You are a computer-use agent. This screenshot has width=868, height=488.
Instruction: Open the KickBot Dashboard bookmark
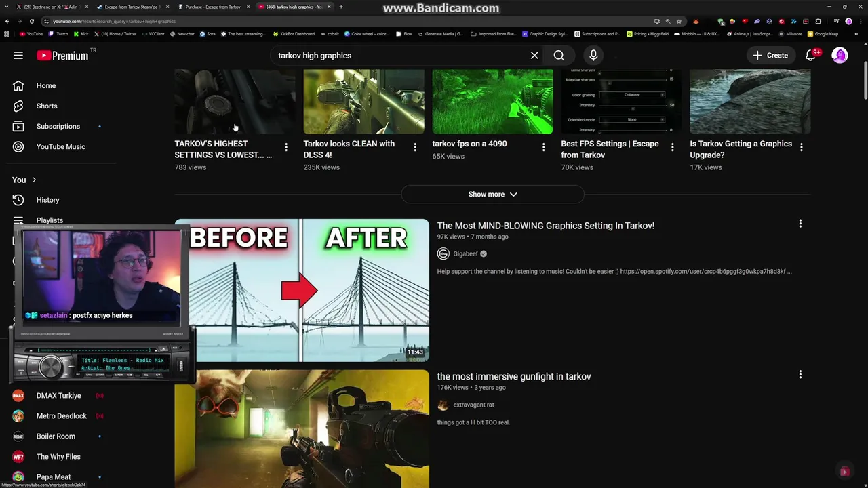pyautogui.click(x=293, y=33)
